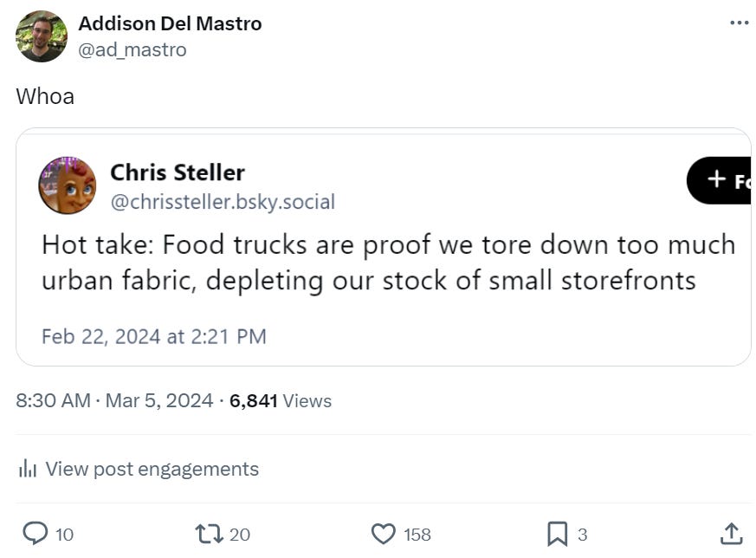This screenshot has width=756, height=558.
Task: Click the 158 likes count
Action: tap(417, 535)
